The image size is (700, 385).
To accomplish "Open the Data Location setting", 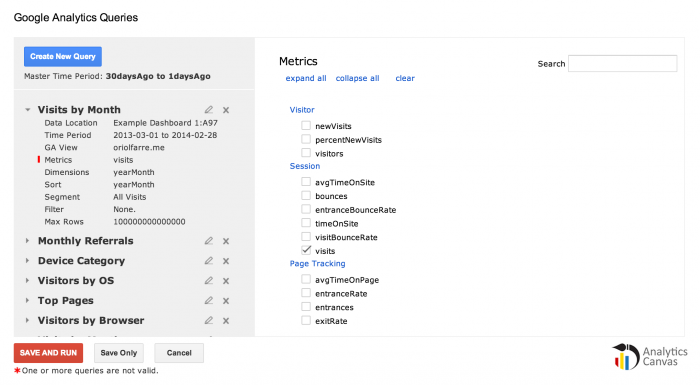I will click(71, 123).
